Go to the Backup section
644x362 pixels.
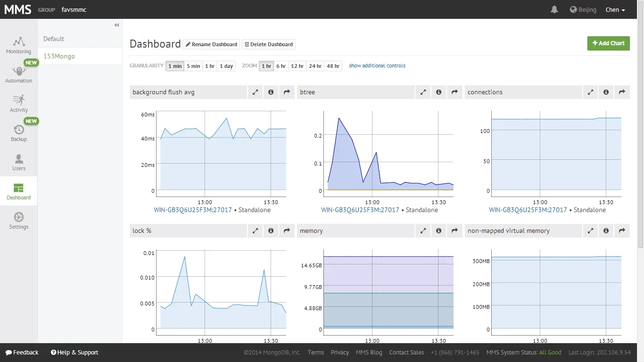coord(18,133)
